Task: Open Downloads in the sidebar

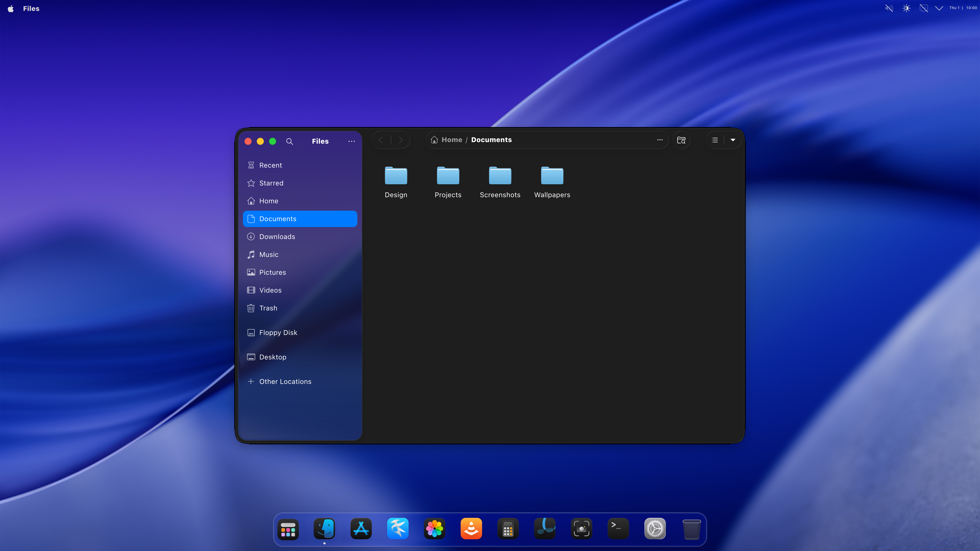Action: click(300, 237)
